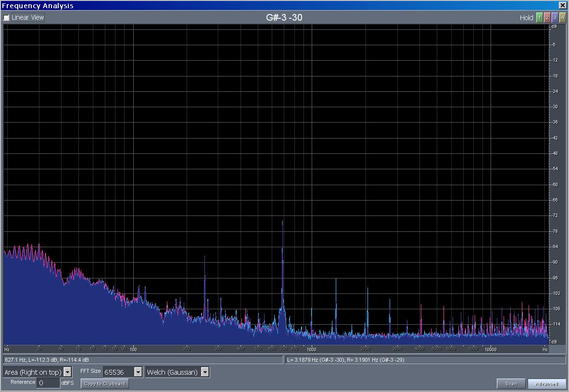Click the 'dBFS' unit label
The width and height of the screenshot is (569, 392).
[x=67, y=383]
